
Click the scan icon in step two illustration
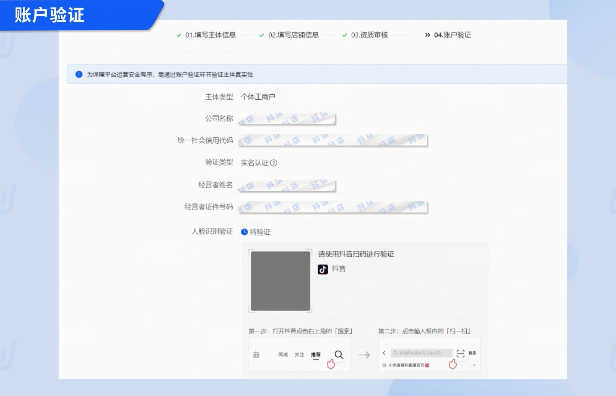(460, 353)
